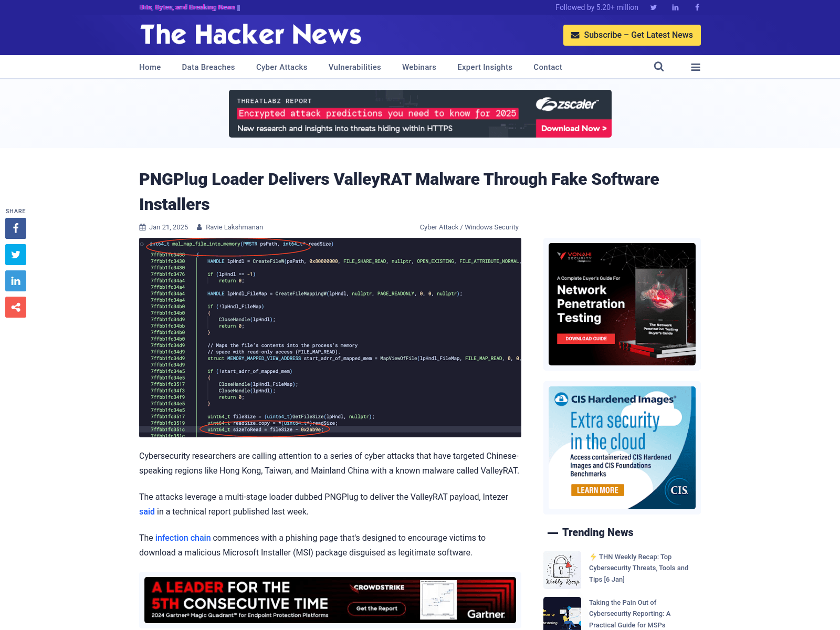Open Contact page link
The width and height of the screenshot is (840, 630).
coord(548,67)
